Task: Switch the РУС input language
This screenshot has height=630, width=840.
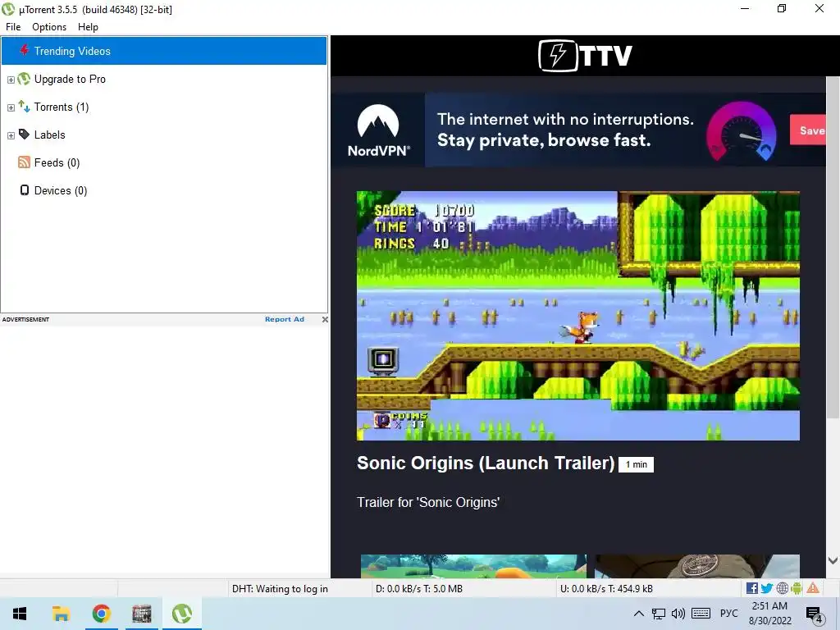Action: pyautogui.click(x=728, y=614)
